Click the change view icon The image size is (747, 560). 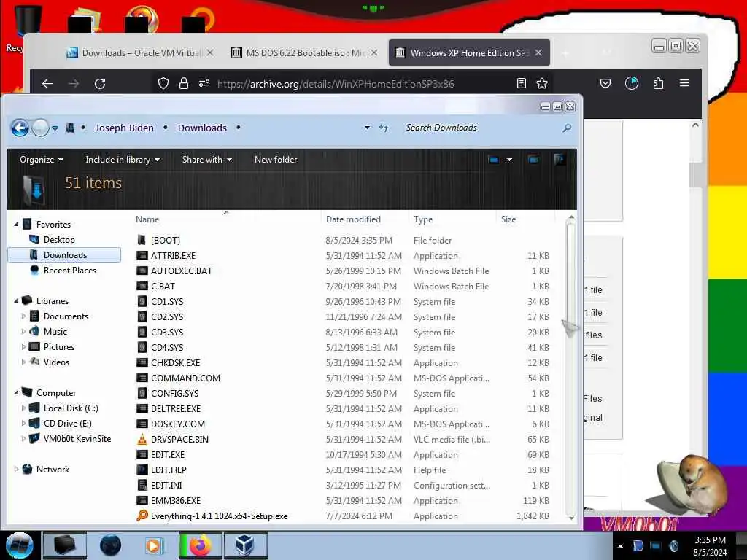[x=494, y=160]
